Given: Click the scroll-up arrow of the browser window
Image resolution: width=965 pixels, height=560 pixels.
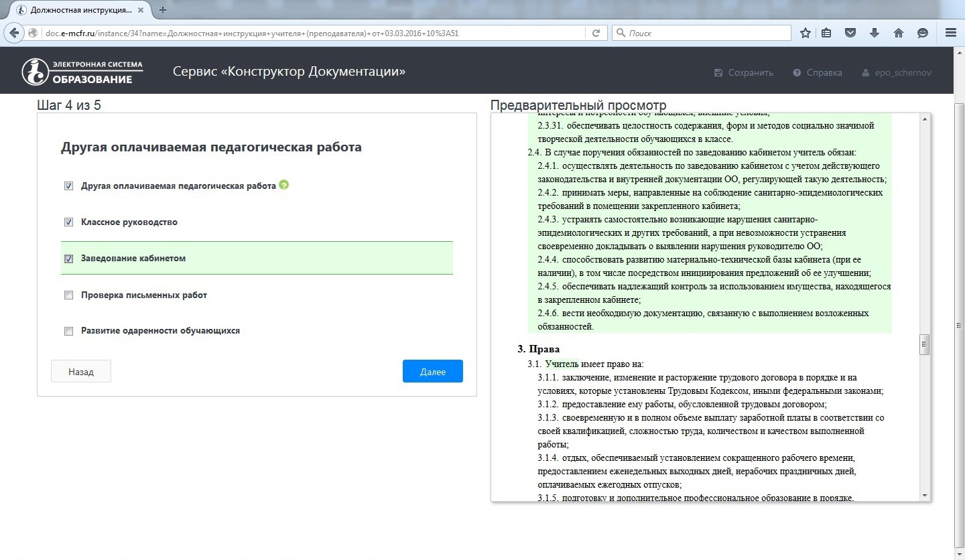Looking at the screenshot, I should pos(959,52).
